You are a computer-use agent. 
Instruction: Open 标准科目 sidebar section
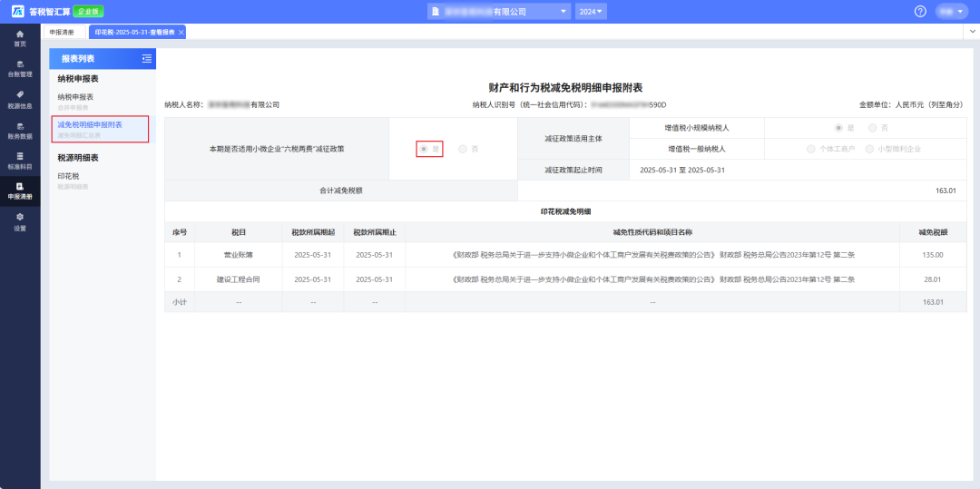[20, 161]
